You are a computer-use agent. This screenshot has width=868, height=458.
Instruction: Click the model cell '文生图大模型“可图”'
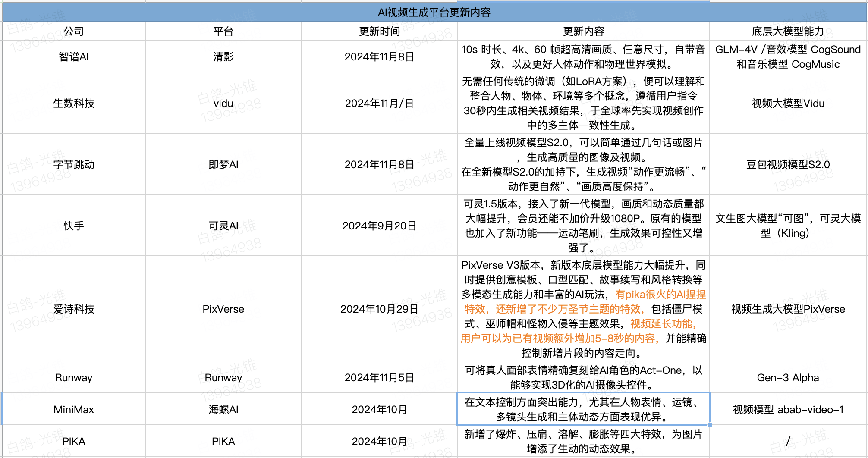(788, 226)
